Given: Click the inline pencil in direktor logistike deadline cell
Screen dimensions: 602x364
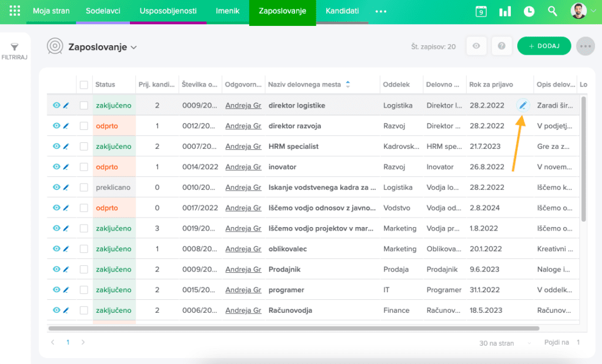Looking at the screenshot, I should pyautogui.click(x=522, y=105).
